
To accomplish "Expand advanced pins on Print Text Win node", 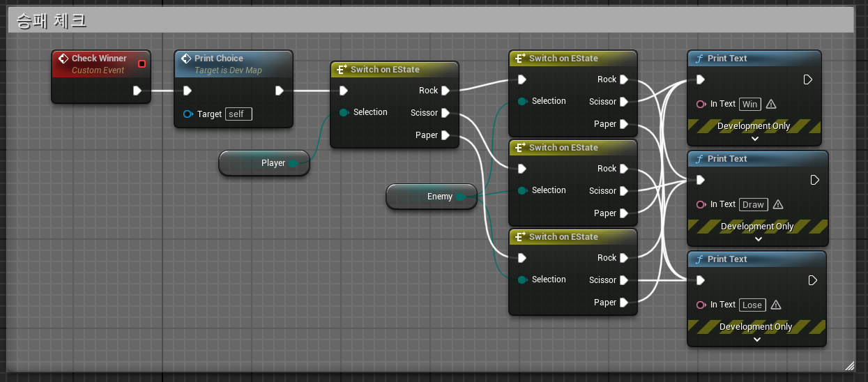I will pyautogui.click(x=754, y=139).
